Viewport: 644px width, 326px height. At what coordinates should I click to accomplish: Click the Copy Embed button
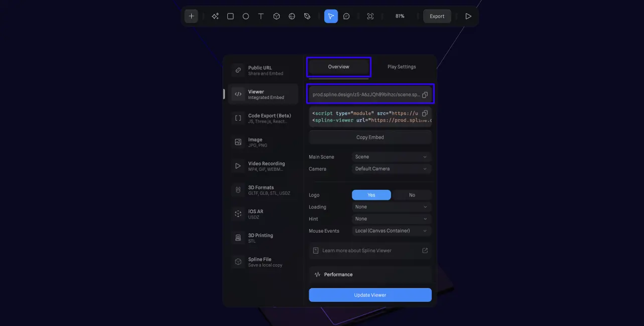(370, 137)
